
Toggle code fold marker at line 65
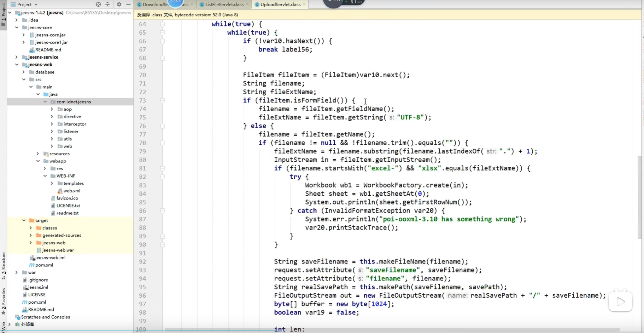pos(163,32)
